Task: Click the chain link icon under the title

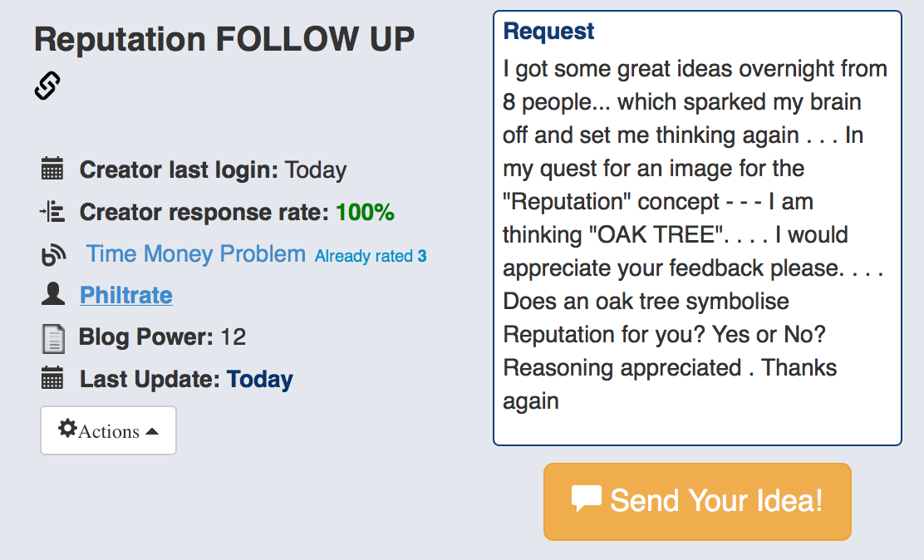Action: [x=47, y=86]
